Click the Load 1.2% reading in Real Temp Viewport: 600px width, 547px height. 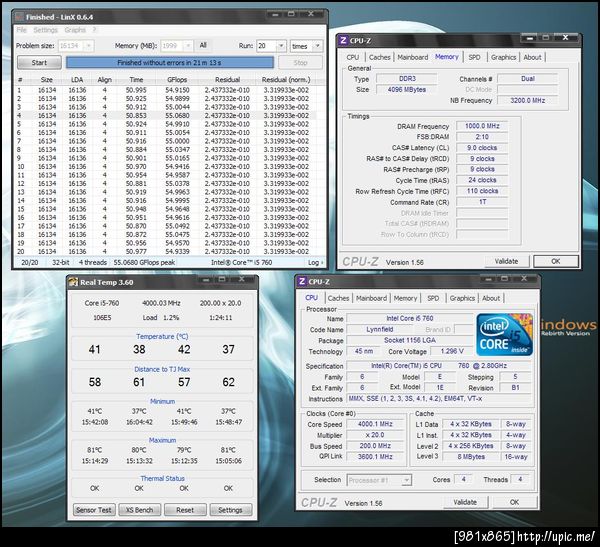(x=161, y=318)
